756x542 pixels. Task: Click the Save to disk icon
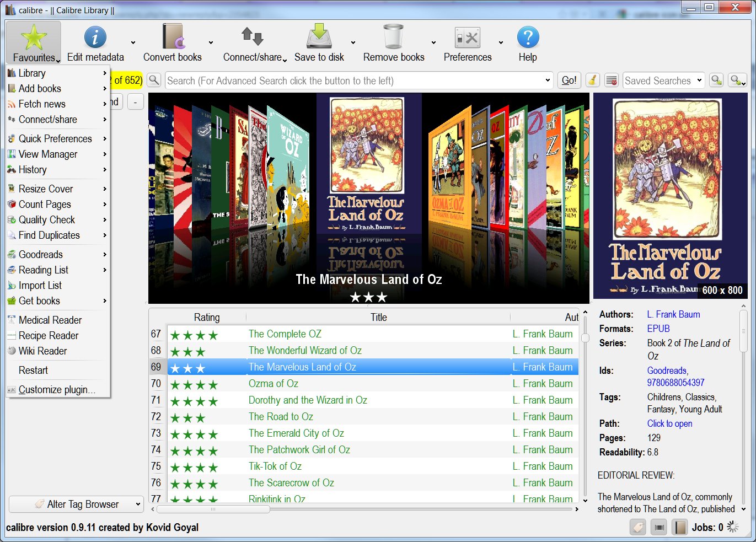coord(319,37)
